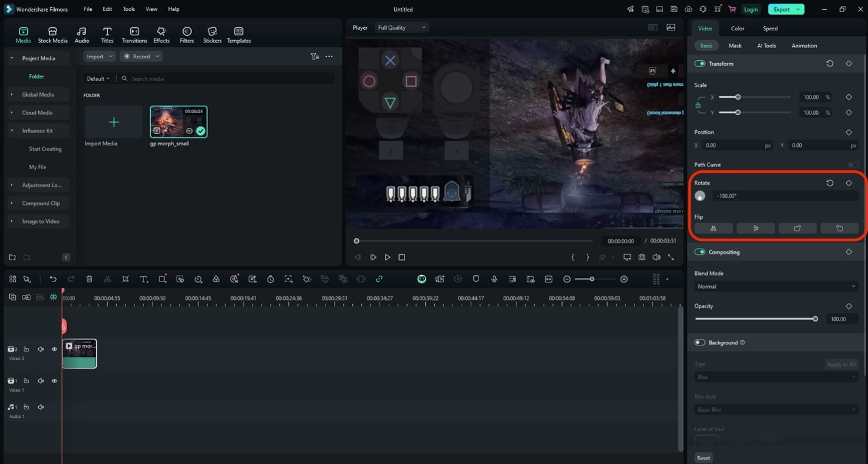Click the crop icon in timeline toolbar
868x464 pixels.
pos(125,279)
